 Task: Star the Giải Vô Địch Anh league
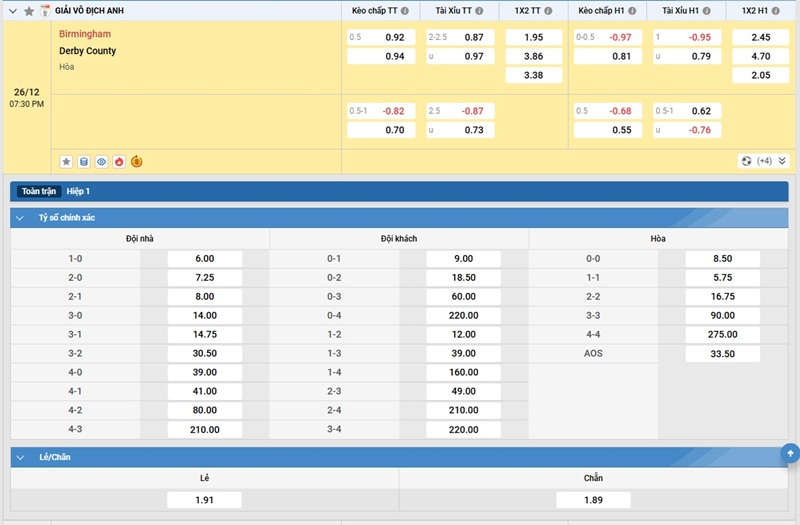[29, 11]
